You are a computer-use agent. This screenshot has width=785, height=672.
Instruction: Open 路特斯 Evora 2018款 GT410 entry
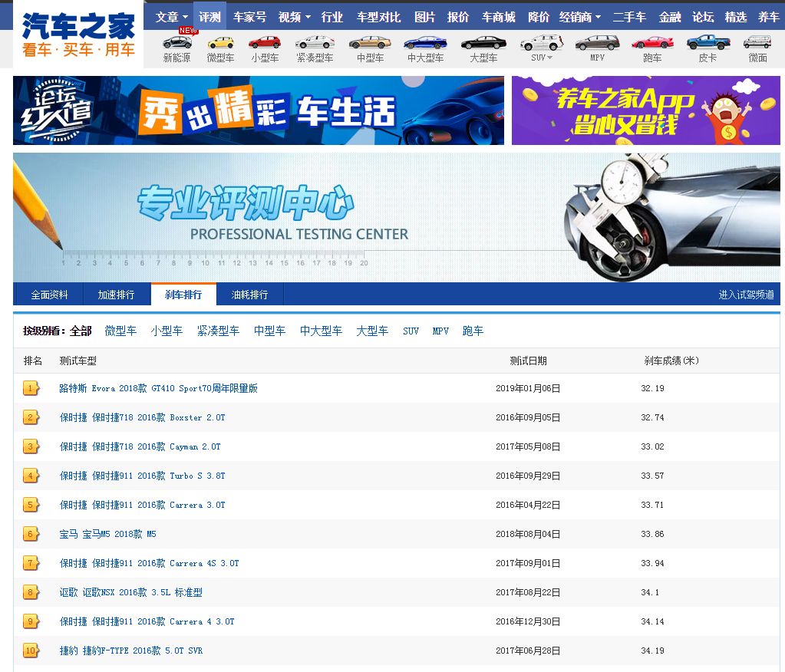158,388
